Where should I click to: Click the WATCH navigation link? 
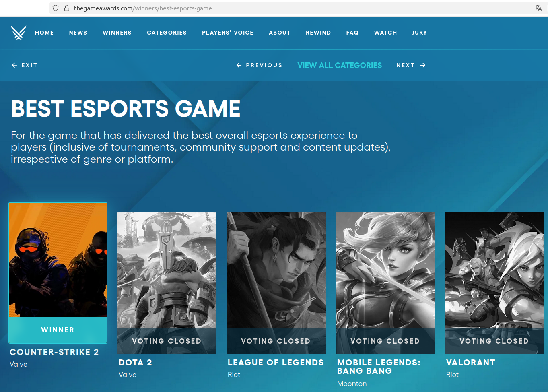click(385, 33)
